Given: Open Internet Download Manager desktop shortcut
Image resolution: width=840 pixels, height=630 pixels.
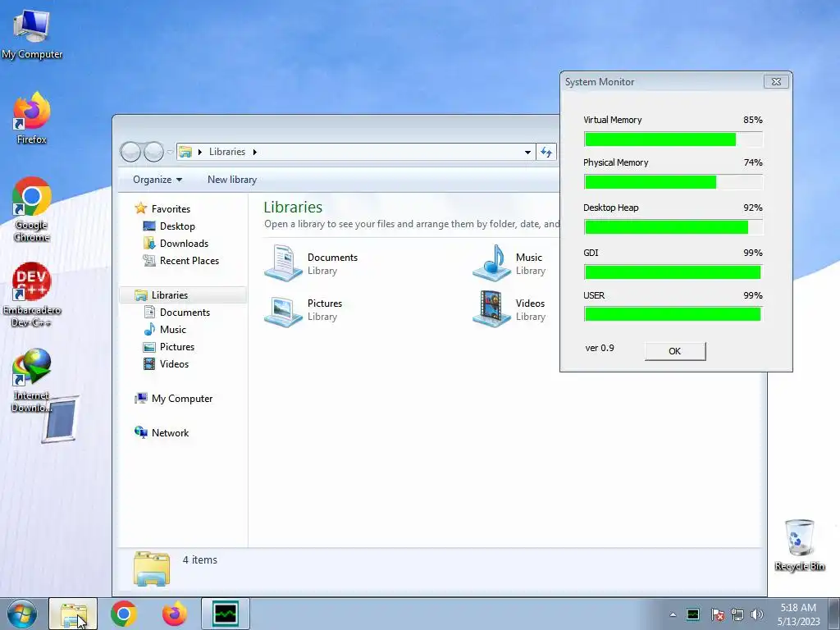Looking at the screenshot, I should 32,381.
